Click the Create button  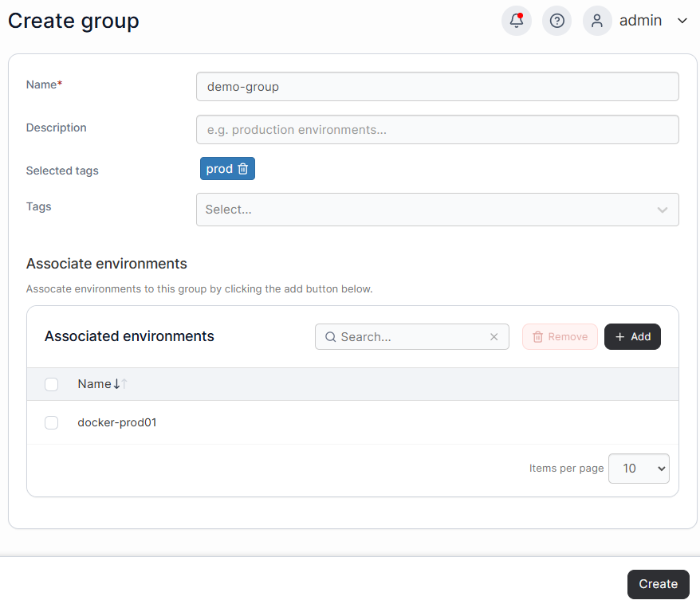tap(658, 584)
